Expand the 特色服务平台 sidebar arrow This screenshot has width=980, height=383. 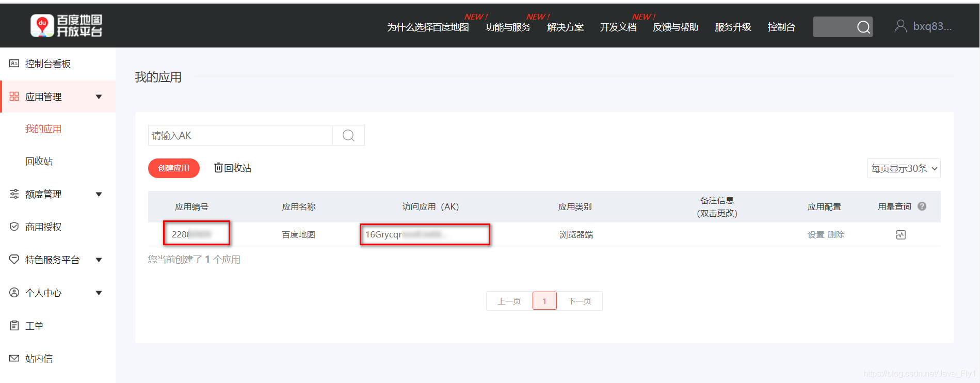[99, 260]
